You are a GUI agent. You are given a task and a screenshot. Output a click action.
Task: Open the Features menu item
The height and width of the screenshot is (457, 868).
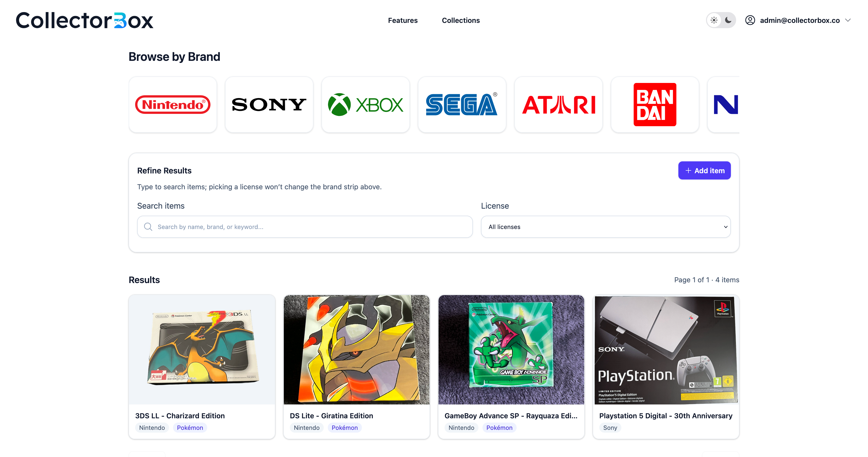(403, 20)
